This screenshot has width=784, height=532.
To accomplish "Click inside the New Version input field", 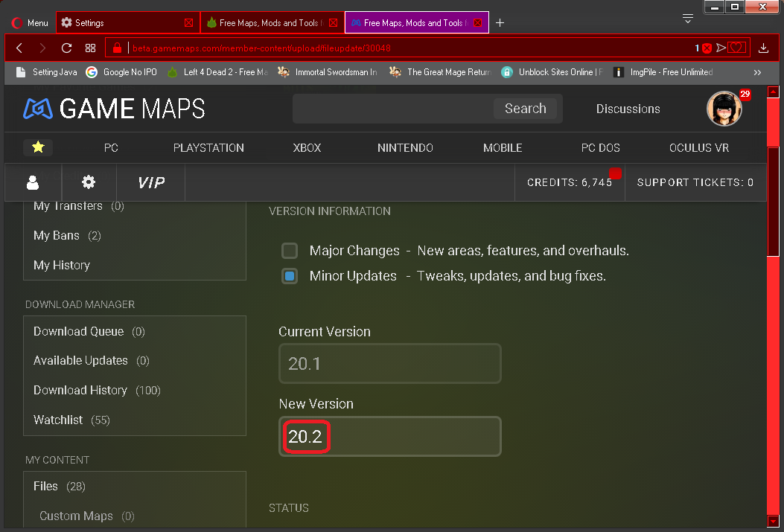I will (x=389, y=437).
